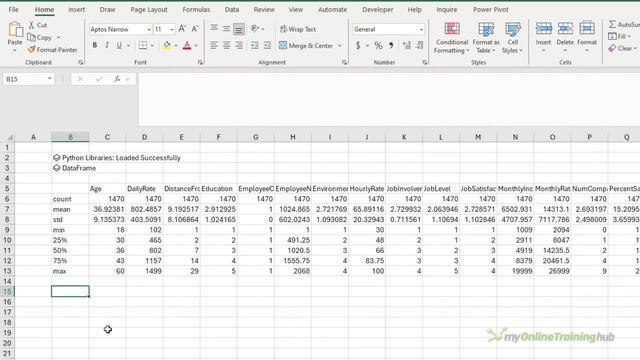
Task: Open Conditional Formatting menu
Action: click(x=451, y=38)
